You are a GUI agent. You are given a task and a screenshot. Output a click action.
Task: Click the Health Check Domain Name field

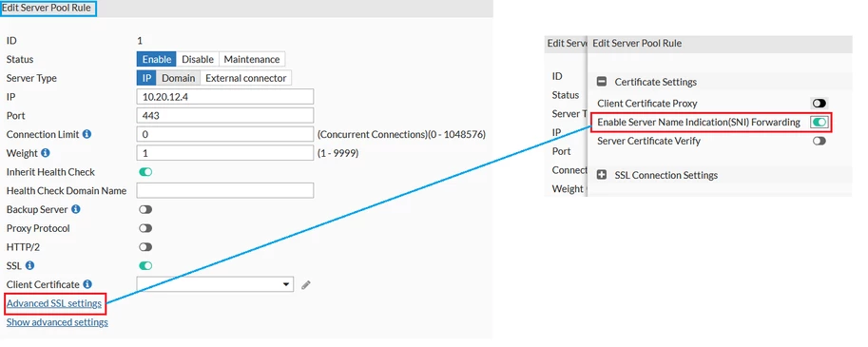224,191
